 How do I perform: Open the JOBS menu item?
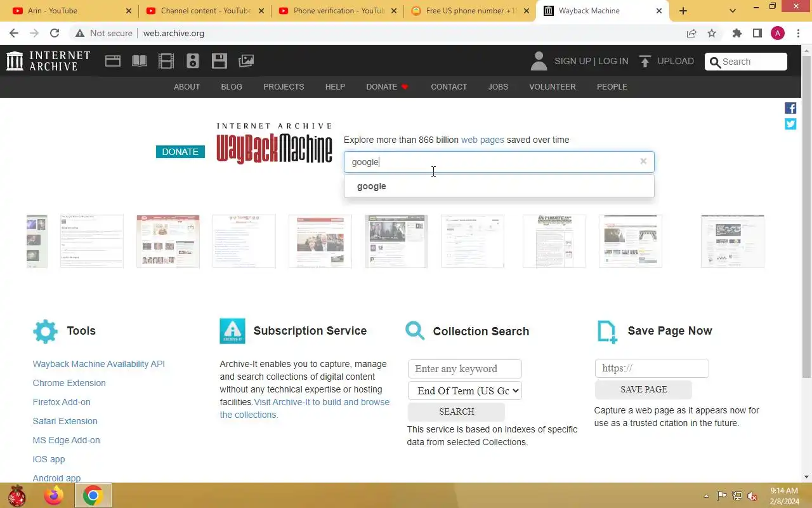(498, 86)
